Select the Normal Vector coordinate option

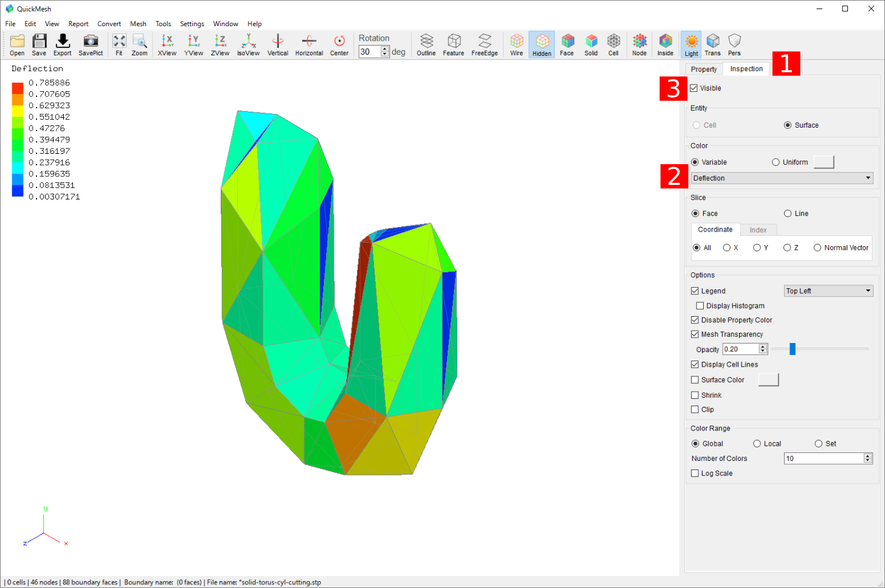click(817, 247)
